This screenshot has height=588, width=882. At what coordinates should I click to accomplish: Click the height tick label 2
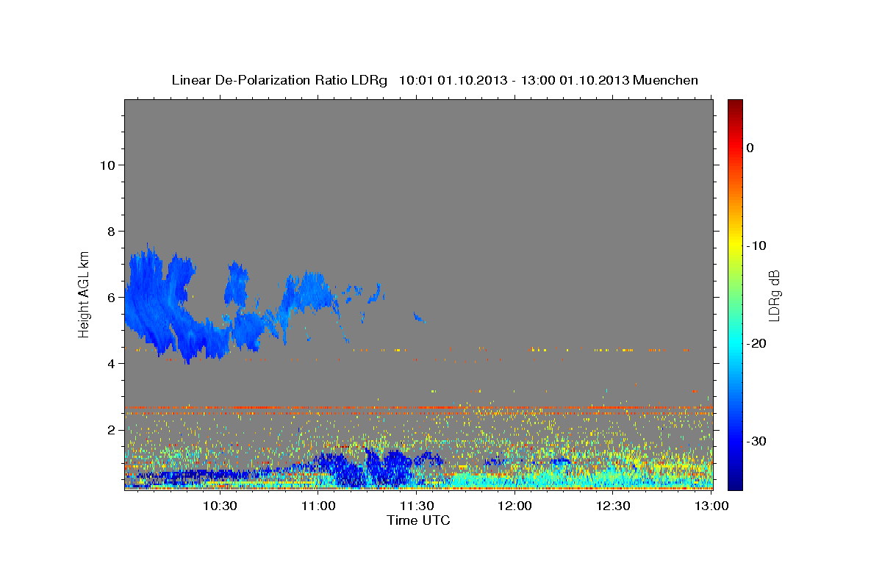click(112, 429)
